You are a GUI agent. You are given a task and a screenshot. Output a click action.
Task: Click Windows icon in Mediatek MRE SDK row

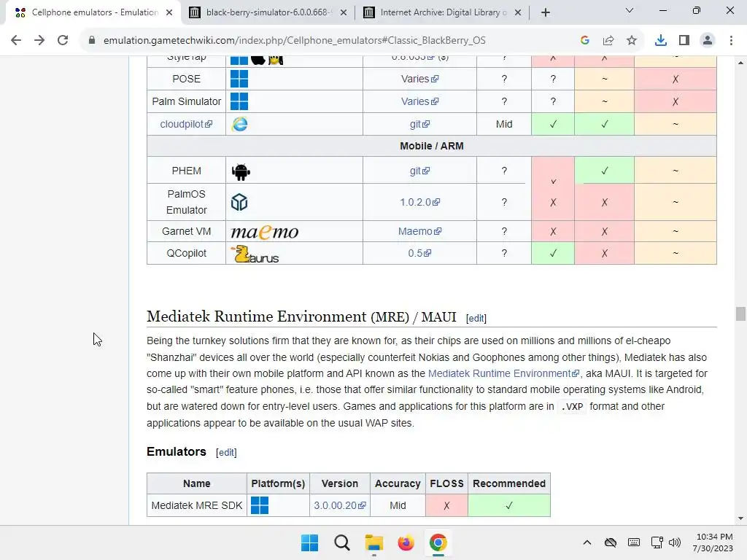(x=260, y=505)
